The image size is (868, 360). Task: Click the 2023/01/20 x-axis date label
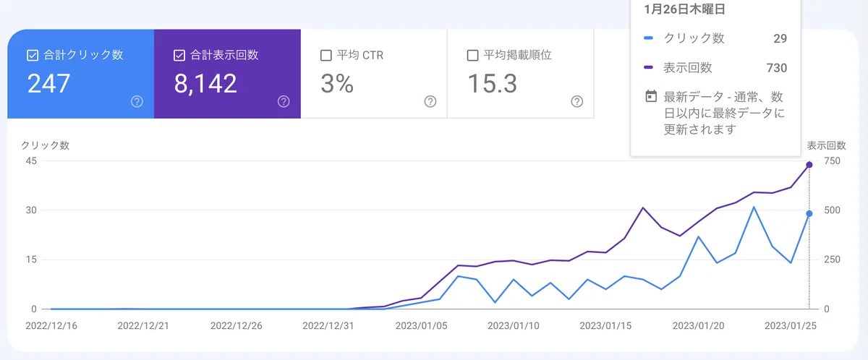pyautogui.click(x=699, y=325)
